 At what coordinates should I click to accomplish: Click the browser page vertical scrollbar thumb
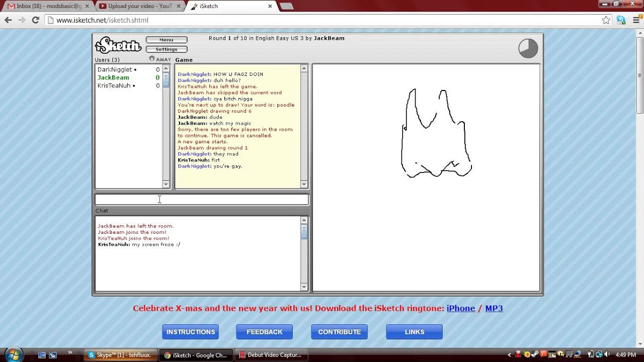point(640,75)
